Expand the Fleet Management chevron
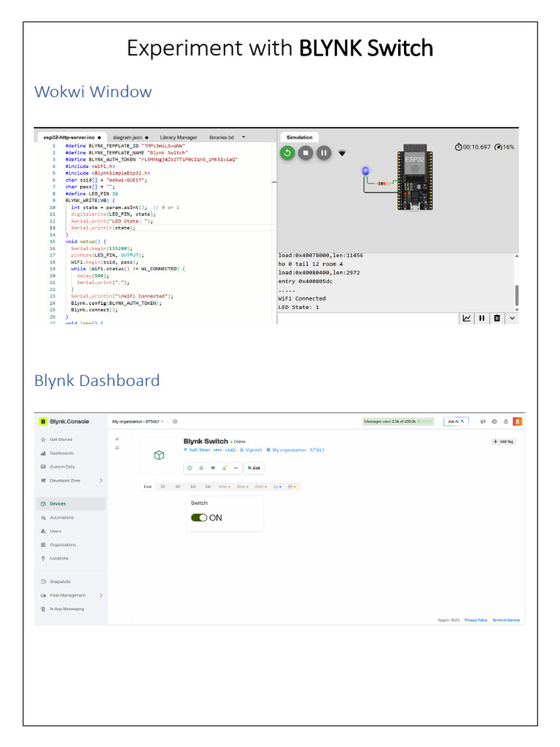 tap(101, 595)
